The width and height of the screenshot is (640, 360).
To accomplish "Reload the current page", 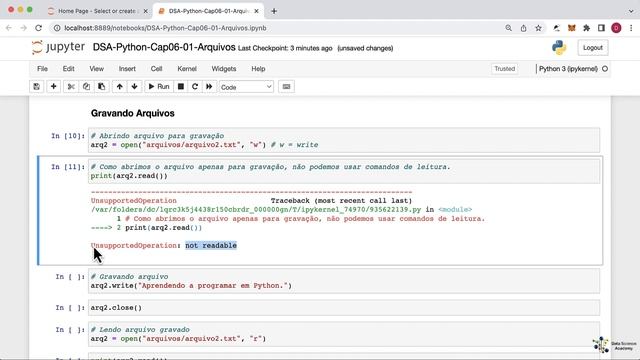I will pyautogui.click(x=38, y=28).
